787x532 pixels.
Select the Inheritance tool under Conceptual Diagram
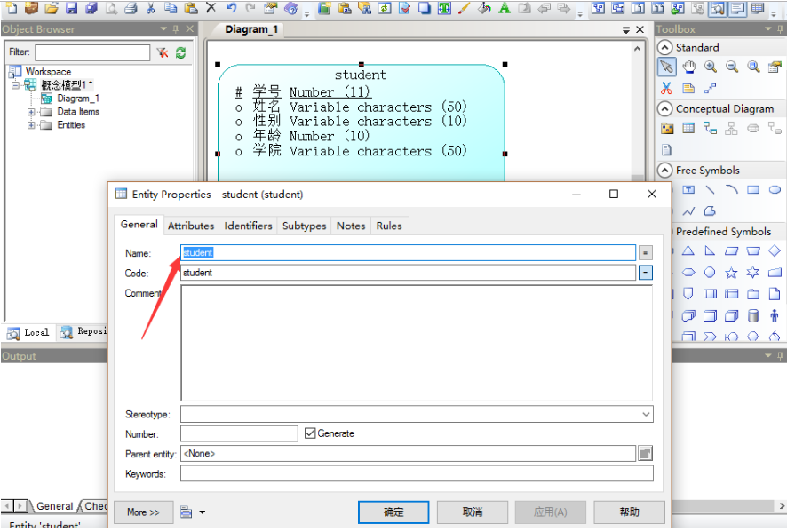point(732,128)
